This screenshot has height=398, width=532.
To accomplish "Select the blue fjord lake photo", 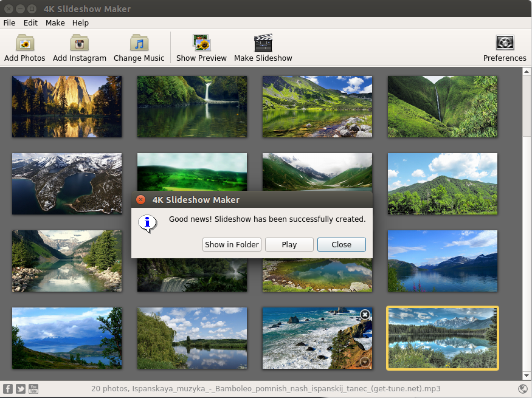I will pyautogui.click(x=443, y=261).
